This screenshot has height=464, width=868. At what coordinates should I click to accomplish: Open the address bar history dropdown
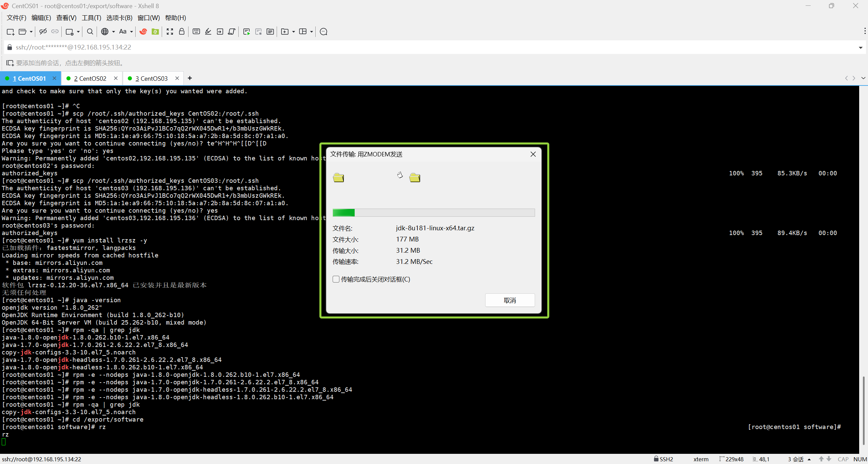[860, 47]
